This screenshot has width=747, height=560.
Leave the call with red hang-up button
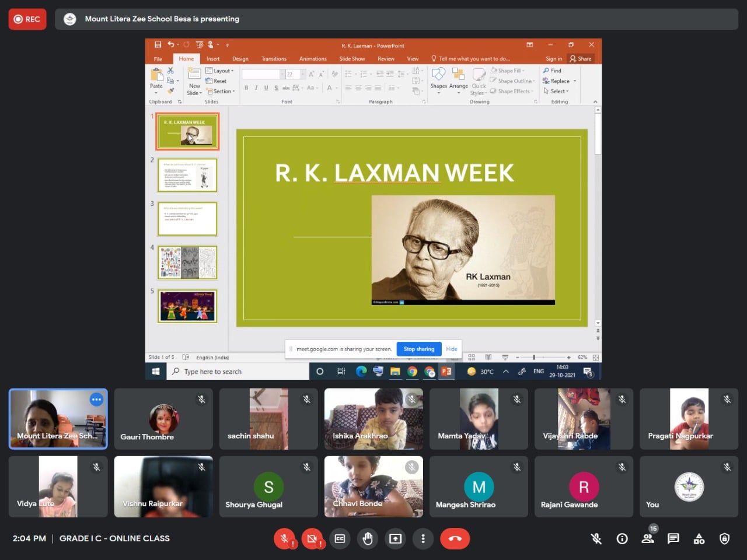[x=455, y=538]
